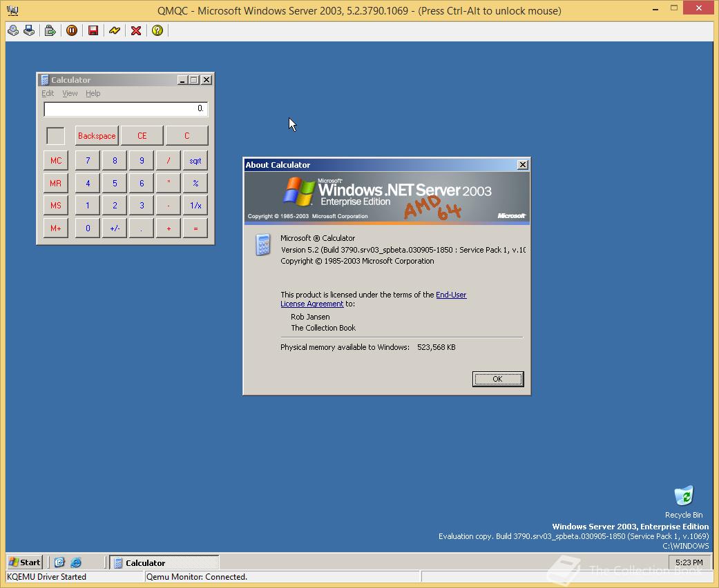719x588 pixels.
Task: Click the equals (=) button
Action: pyautogui.click(x=195, y=228)
